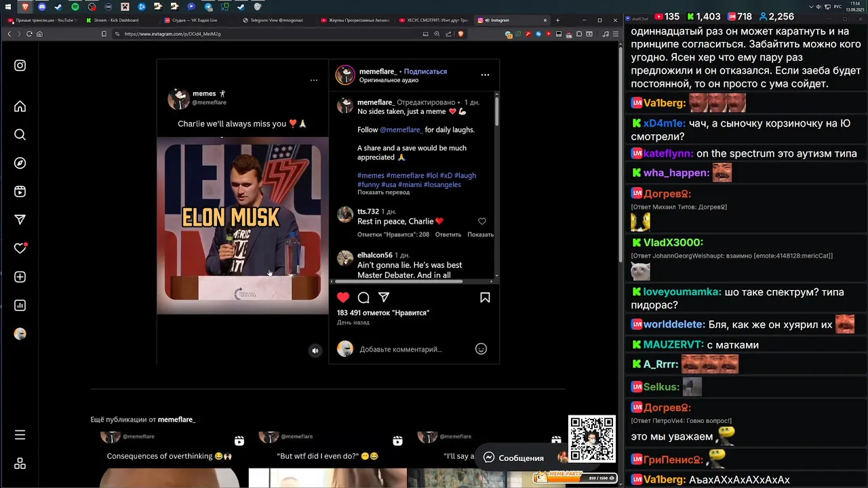This screenshot has height=488, width=868.
Task: Click the QR code overlay image
Action: point(591,439)
